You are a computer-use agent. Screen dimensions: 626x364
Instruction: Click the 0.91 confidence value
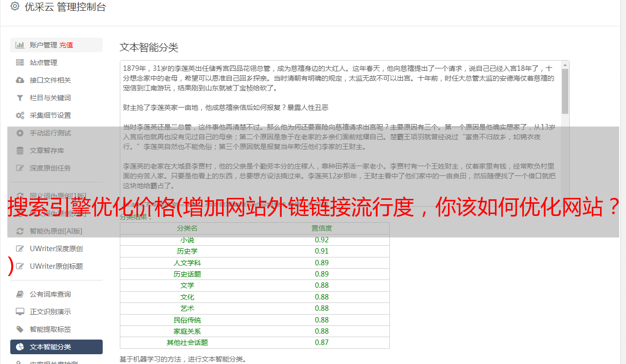[x=322, y=251]
